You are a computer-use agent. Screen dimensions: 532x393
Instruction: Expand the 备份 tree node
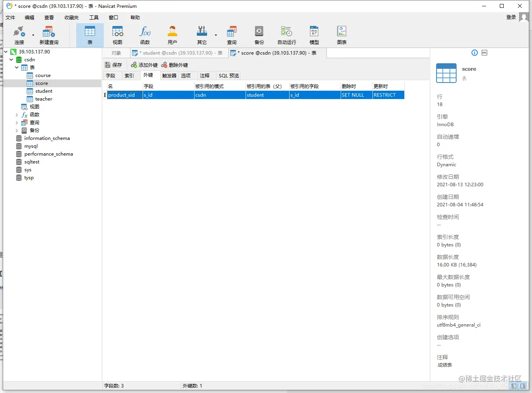17,130
